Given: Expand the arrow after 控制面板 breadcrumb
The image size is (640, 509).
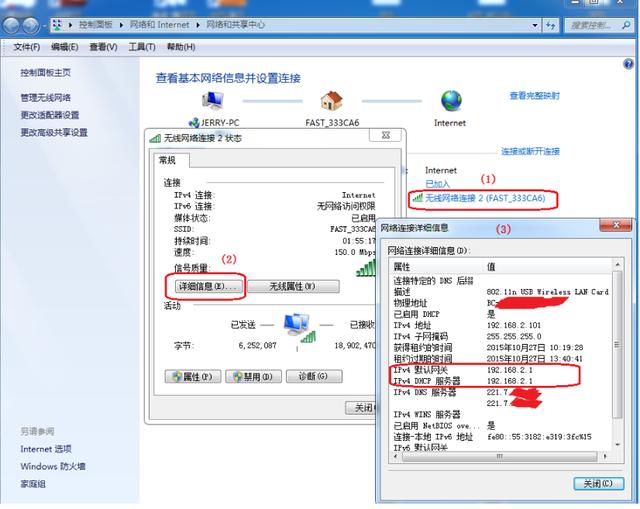Looking at the screenshot, I should pyautogui.click(x=121, y=25).
